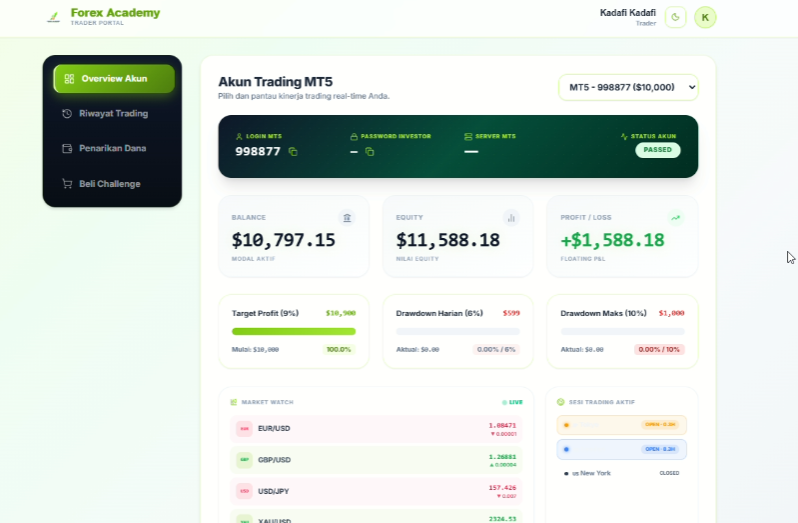Image resolution: width=798 pixels, height=523 pixels.
Task: Click the LIVE indicator
Action: click(x=512, y=402)
